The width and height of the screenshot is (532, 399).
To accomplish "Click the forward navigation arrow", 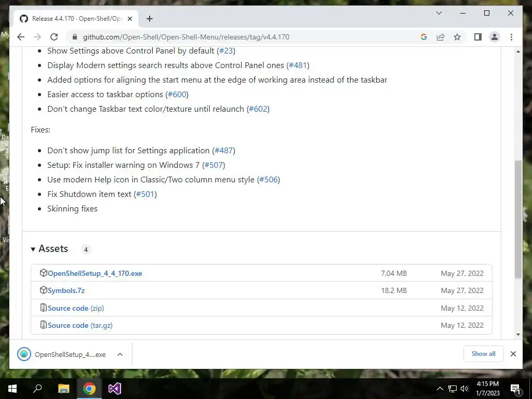I will tap(37, 37).
